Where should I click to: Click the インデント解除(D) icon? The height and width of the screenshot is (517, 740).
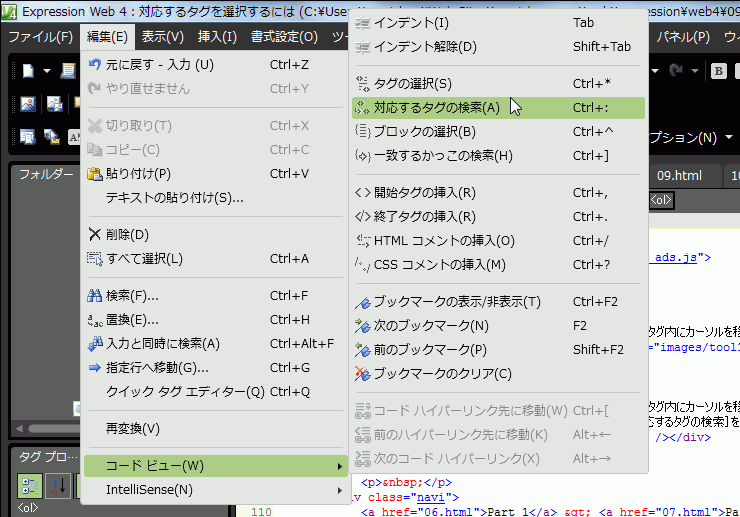pyautogui.click(x=362, y=47)
